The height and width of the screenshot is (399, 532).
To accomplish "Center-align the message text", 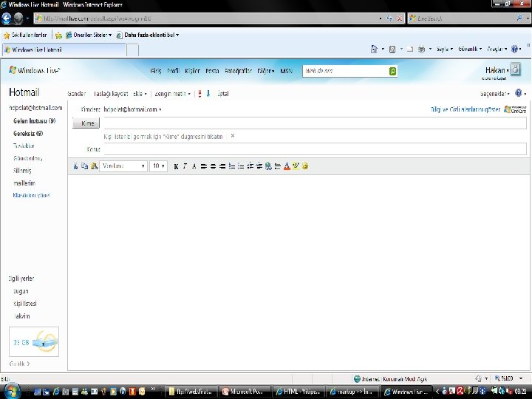I will tap(213, 166).
